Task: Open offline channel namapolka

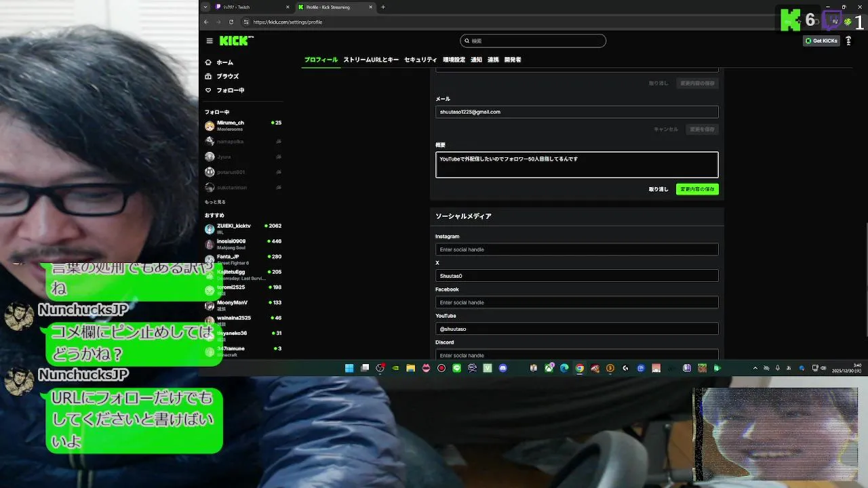Action: [x=243, y=142]
